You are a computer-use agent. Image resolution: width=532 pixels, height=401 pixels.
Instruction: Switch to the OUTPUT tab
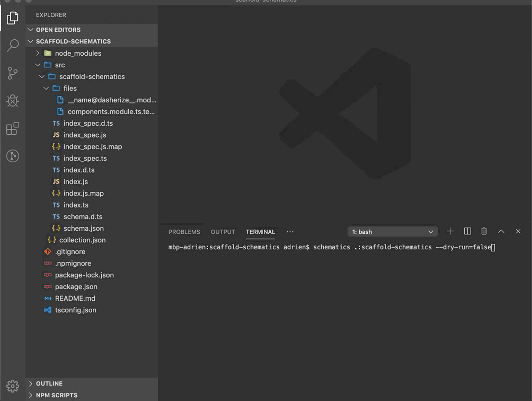[x=223, y=232]
